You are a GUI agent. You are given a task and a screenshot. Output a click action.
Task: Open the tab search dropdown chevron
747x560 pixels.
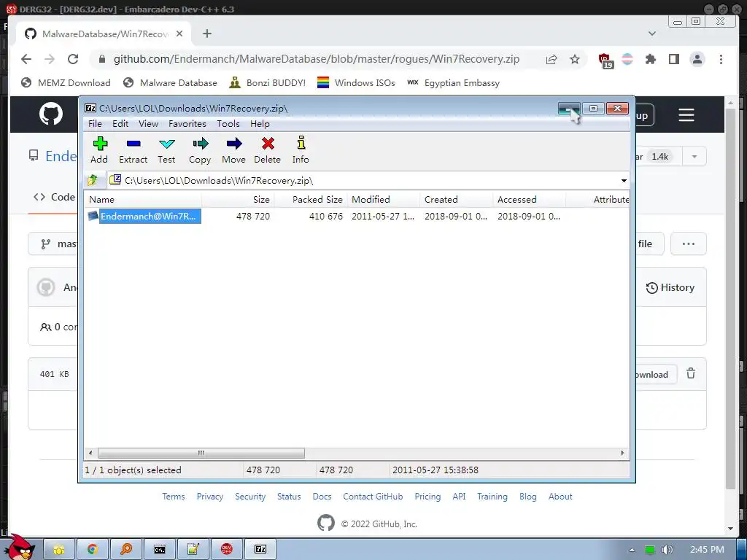tap(652, 34)
